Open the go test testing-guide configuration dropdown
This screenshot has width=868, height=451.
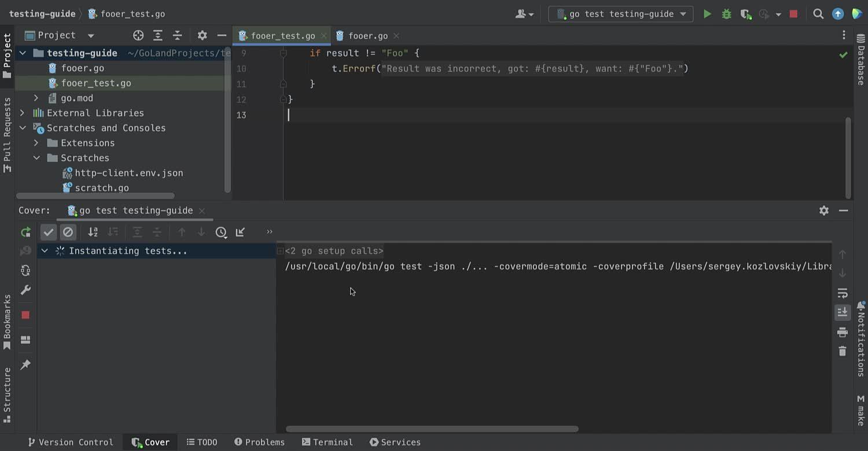[620, 14]
